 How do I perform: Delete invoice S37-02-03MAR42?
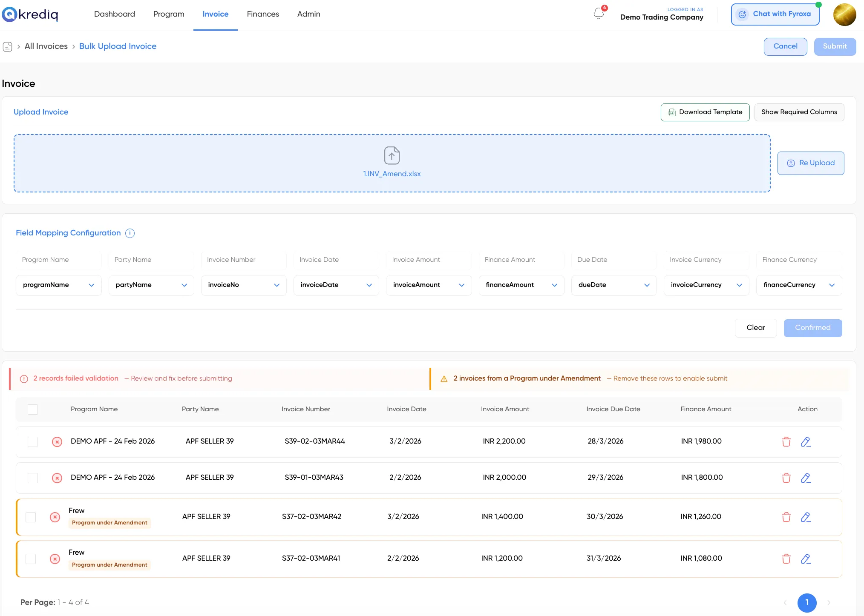point(786,517)
